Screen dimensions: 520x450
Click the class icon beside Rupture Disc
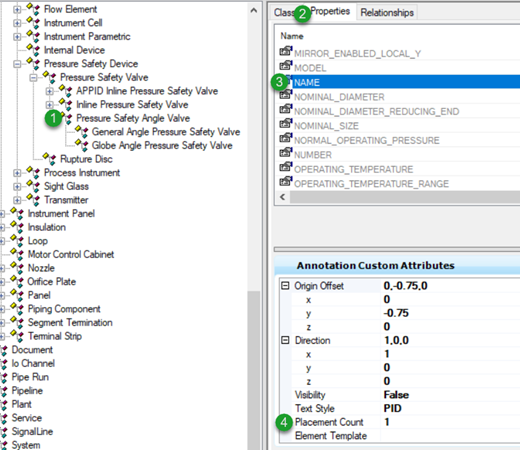pyautogui.click(x=50, y=159)
